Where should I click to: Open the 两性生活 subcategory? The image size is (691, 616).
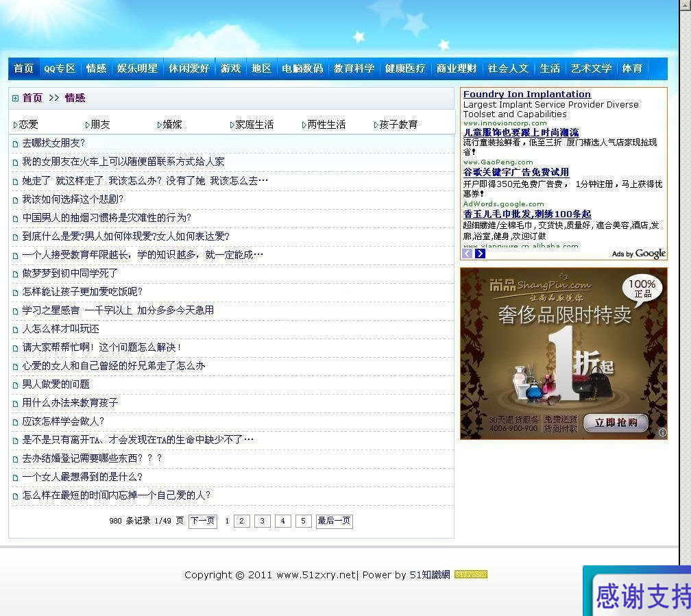tap(326, 125)
